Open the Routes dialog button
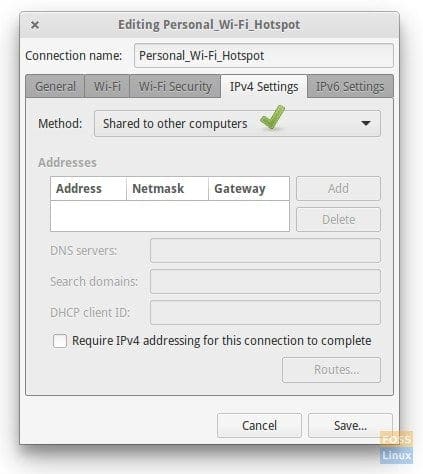423x474 pixels. pyautogui.click(x=331, y=370)
